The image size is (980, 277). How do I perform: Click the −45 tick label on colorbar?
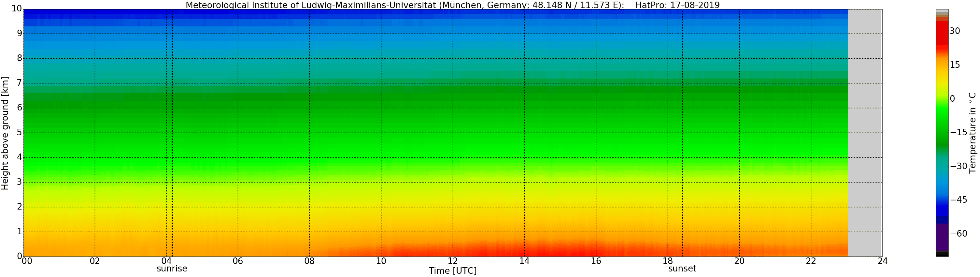(x=958, y=200)
